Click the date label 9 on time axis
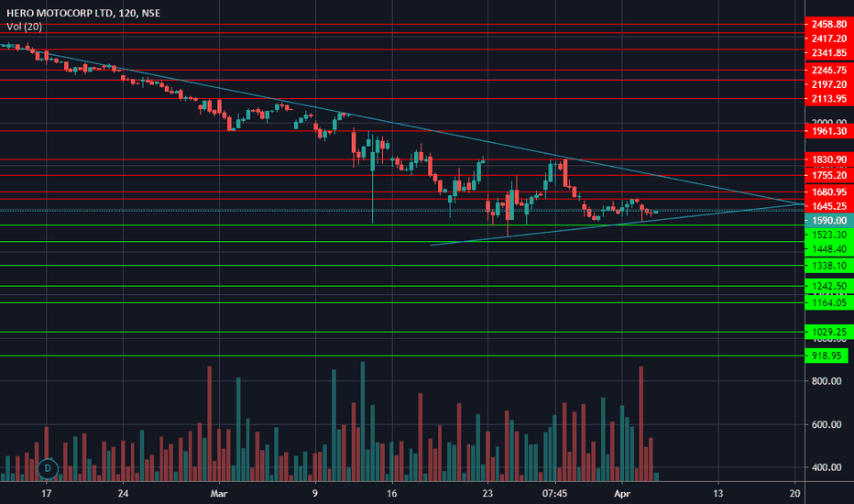The width and height of the screenshot is (854, 504). click(x=315, y=494)
